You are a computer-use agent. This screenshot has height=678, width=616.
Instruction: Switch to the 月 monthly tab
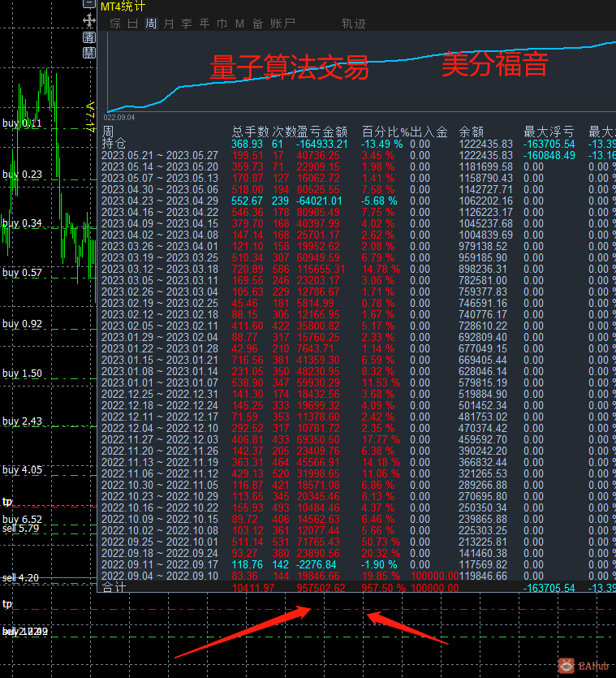169,24
